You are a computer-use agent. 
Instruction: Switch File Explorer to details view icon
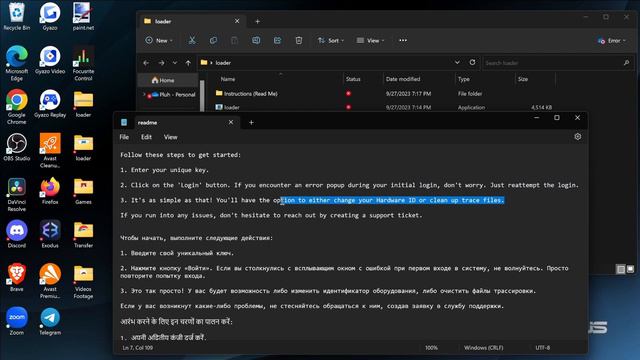tap(621, 269)
